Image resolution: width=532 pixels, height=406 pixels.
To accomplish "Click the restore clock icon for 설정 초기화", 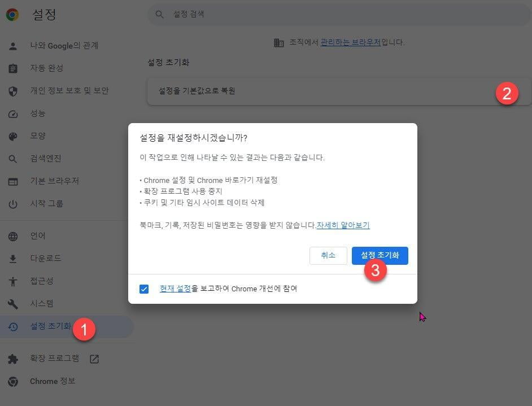I will 13,326.
